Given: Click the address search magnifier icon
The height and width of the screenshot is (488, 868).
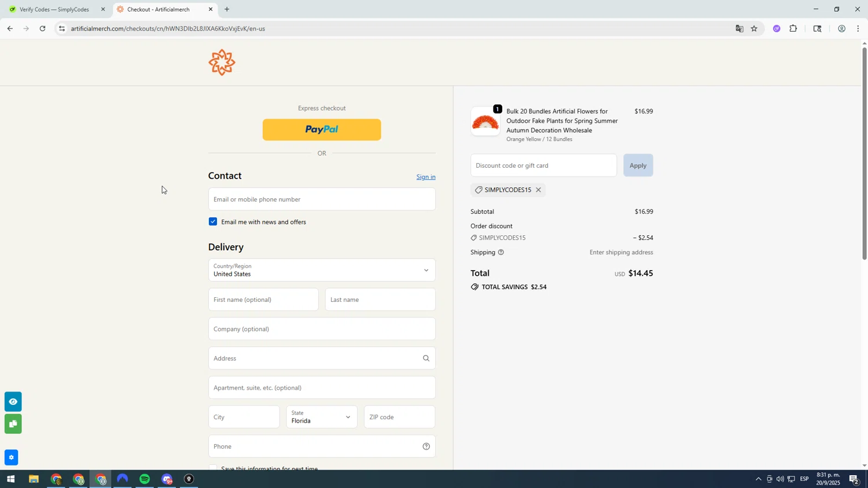Looking at the screenshot, I should click(x=426, y=358).
